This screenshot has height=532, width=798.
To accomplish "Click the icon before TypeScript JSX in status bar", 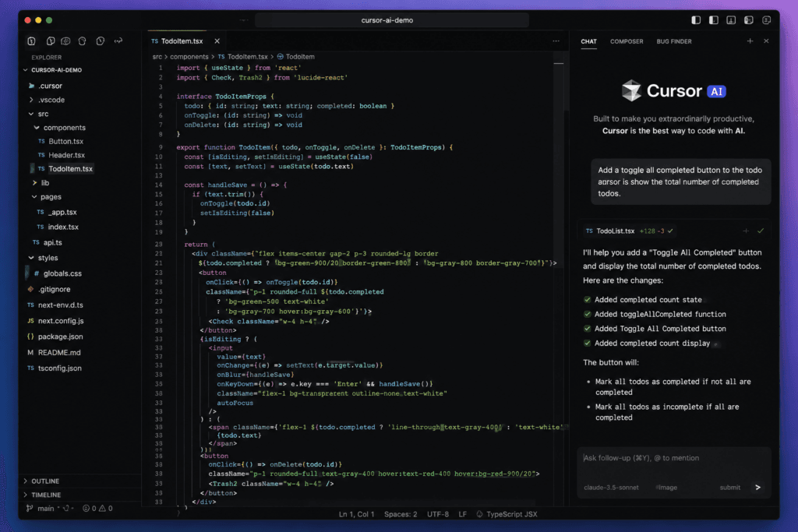I will coord(479,514).
